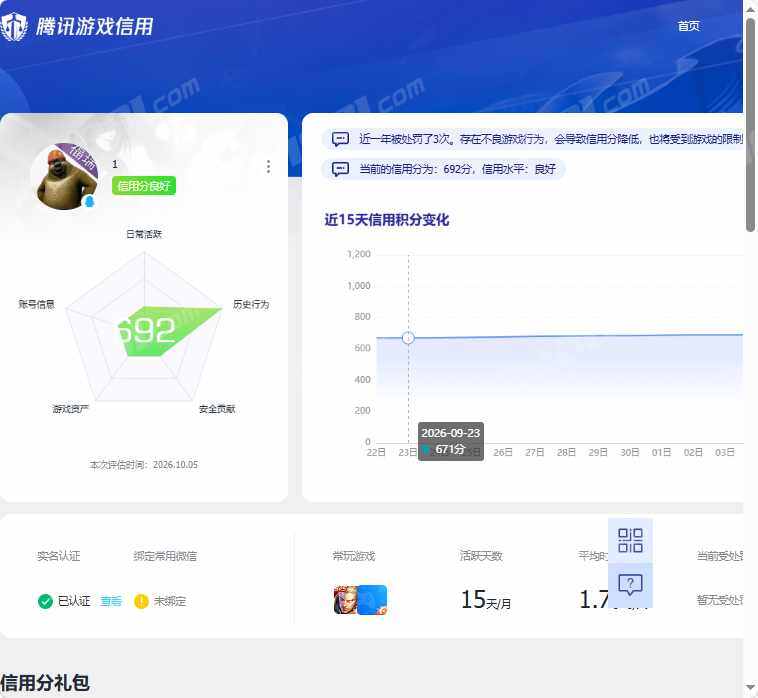Click the 查看 link next to 已认证
758x698 pixels.
(x=111, y=601)
